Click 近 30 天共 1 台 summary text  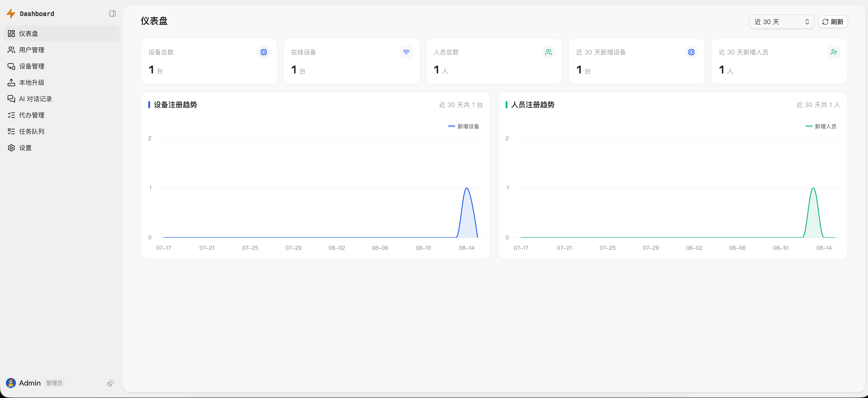tap(461, 105)
